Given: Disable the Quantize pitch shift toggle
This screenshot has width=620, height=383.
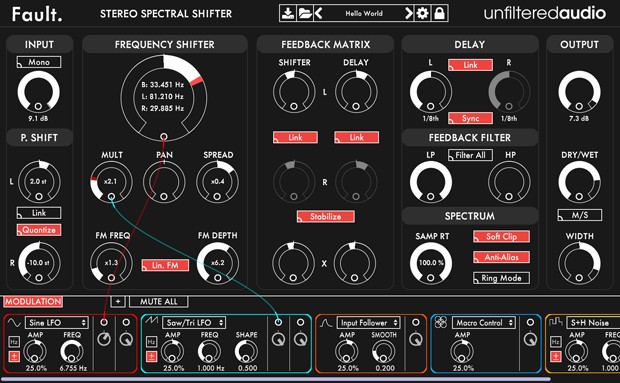Looking at the screenshot, I should click(39, 230).
